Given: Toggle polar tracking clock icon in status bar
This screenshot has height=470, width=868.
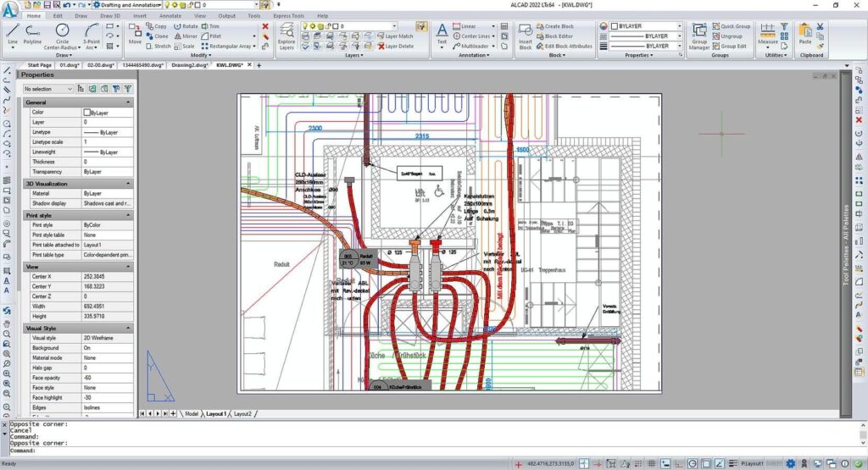Looking at the screenshot, I should click(x=692, y=464).
